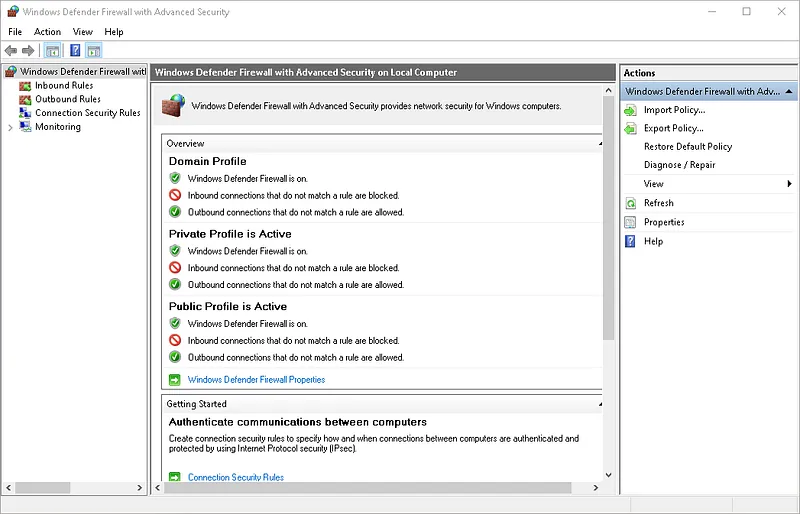Click the Help icon in Actions pane
Image resolution: width=800 pixels, height=514 pixels.
click(631, 241)
